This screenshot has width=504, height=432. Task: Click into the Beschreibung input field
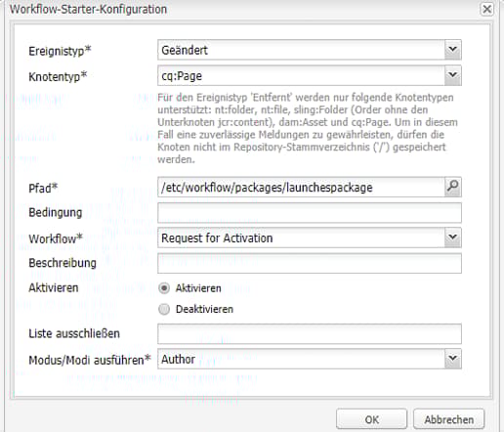pos(310,263)
